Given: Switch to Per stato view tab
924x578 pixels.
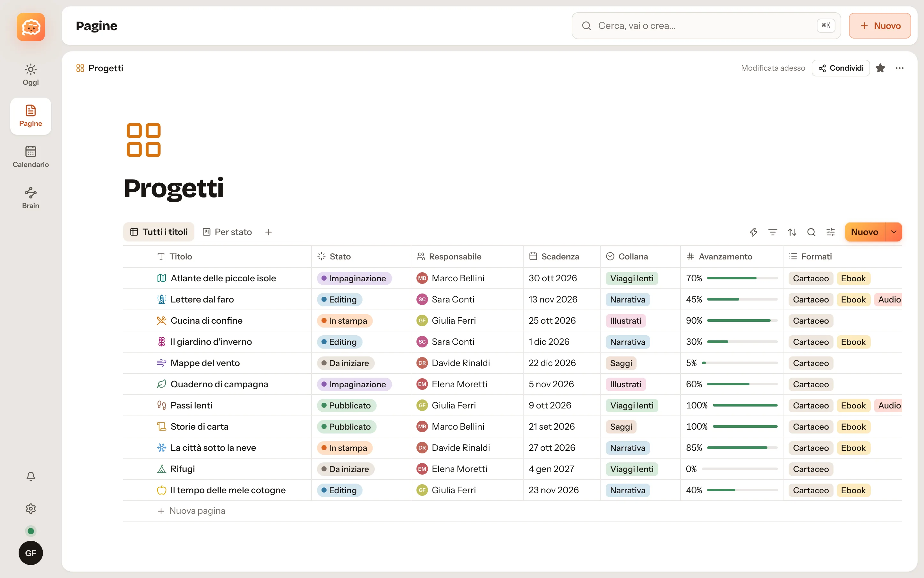Looking at the screenshot, I should (227, 232).
